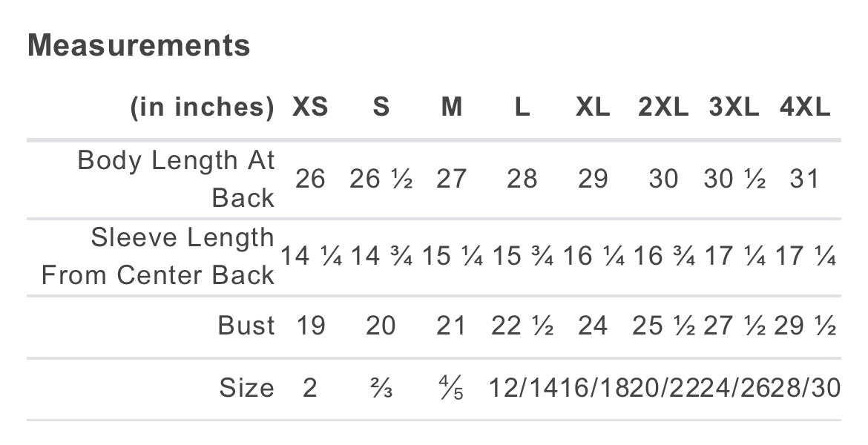
Task: Click the Size row label
Action: (x=247, y=387)
